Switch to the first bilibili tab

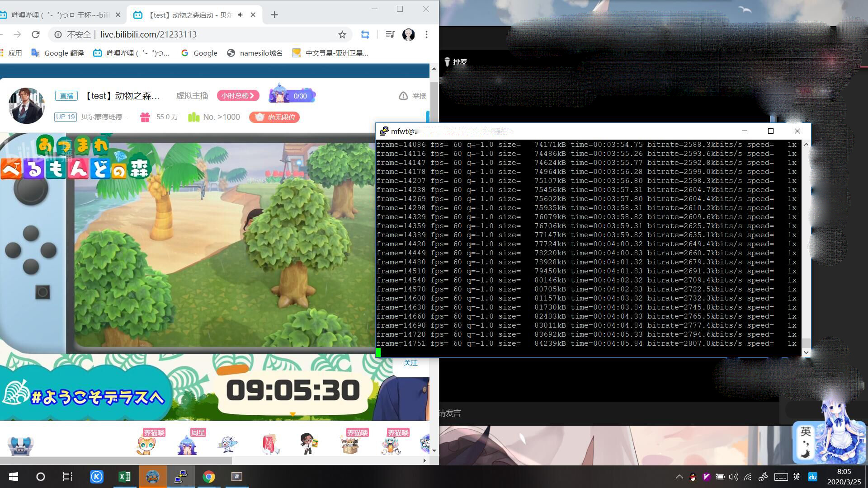pos(59,15)
